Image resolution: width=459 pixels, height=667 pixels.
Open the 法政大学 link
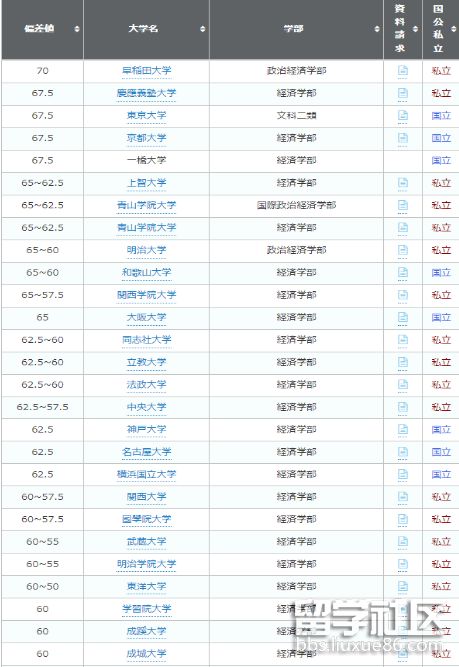pos(146,385)
